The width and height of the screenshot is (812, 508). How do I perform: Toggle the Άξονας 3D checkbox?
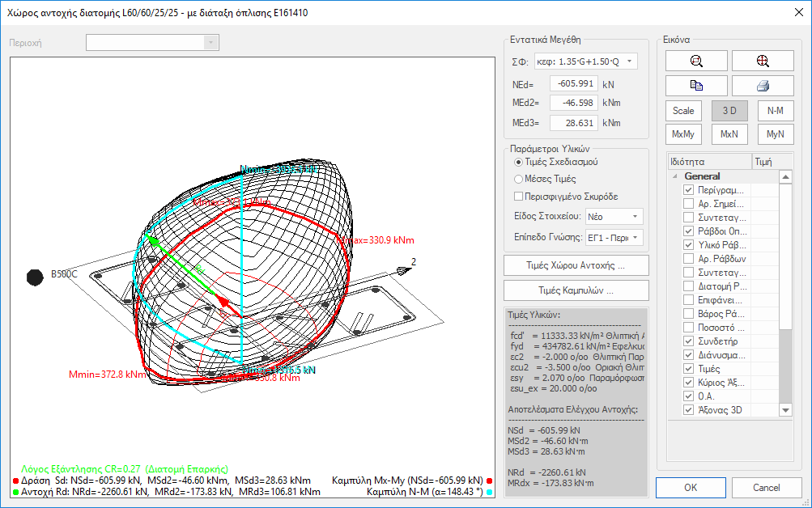[x=688, y=410]
